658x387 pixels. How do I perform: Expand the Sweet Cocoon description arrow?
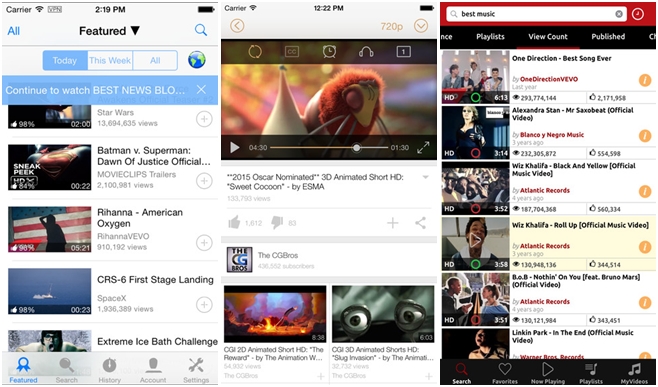426,177
